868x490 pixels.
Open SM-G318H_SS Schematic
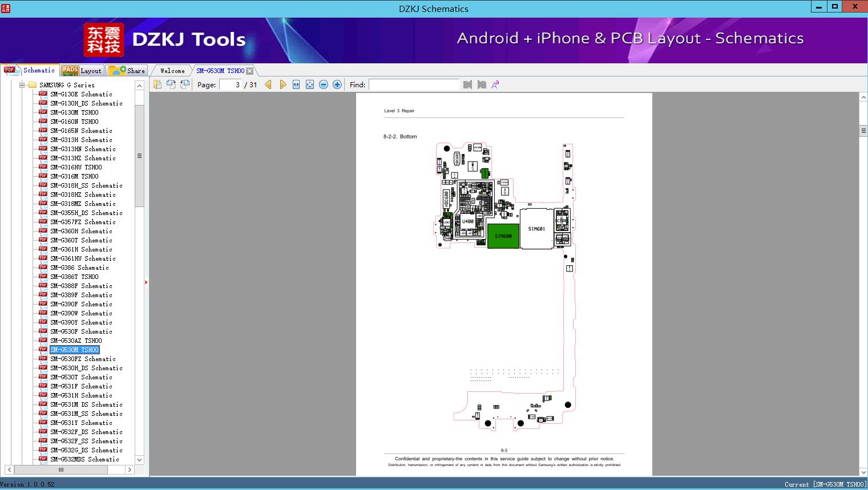click(86, 185)
